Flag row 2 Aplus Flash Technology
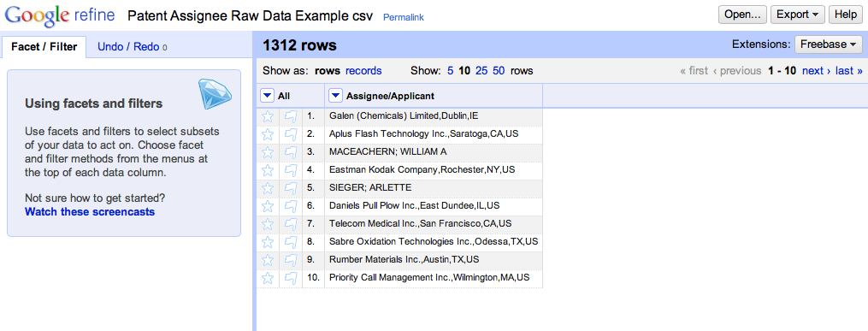 291,134
